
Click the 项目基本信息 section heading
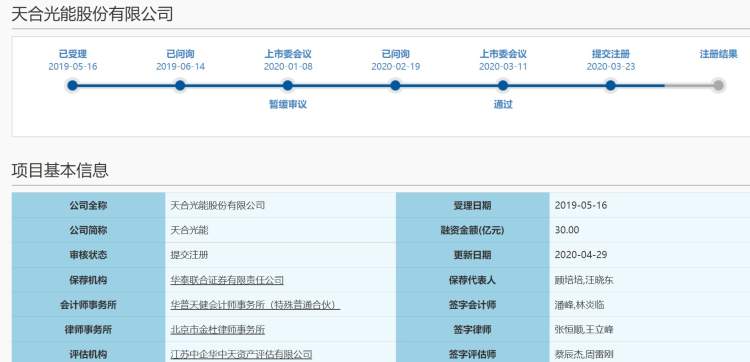(x=60, y=170)
